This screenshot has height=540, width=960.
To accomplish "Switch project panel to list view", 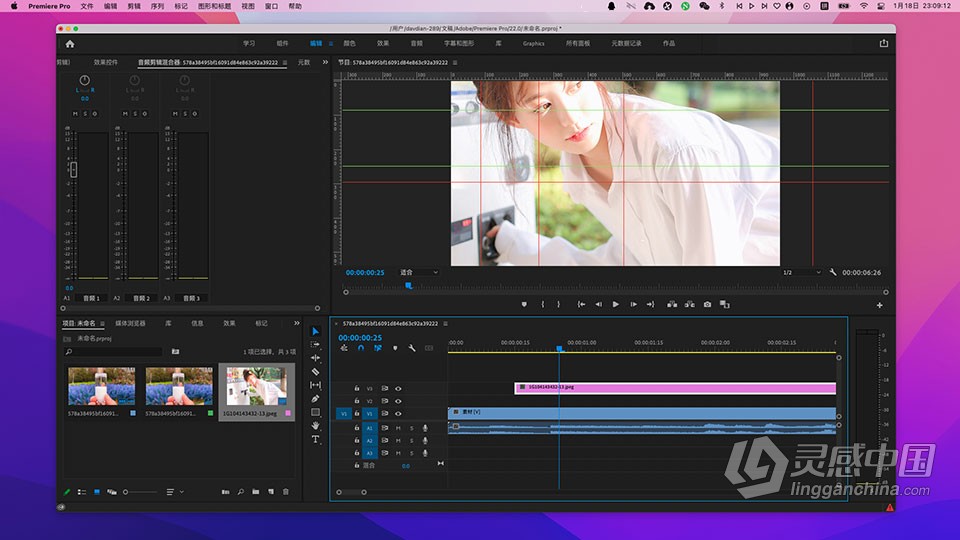I will pos(81,492).
